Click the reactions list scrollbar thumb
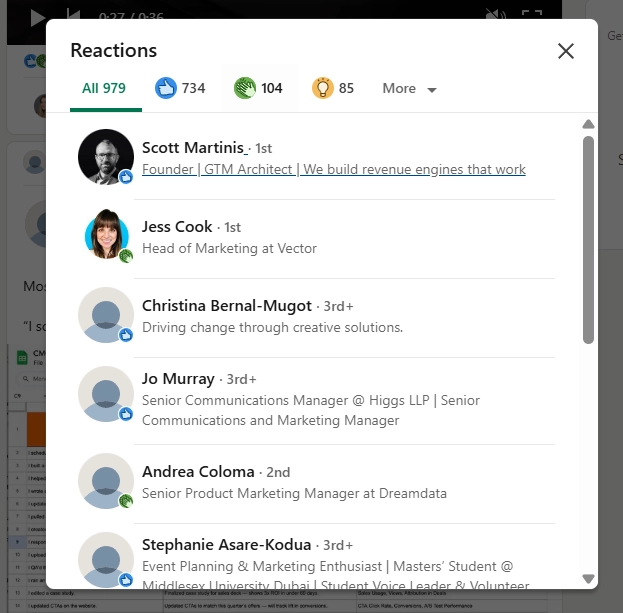The image size is (623, 613). point(588,240)
